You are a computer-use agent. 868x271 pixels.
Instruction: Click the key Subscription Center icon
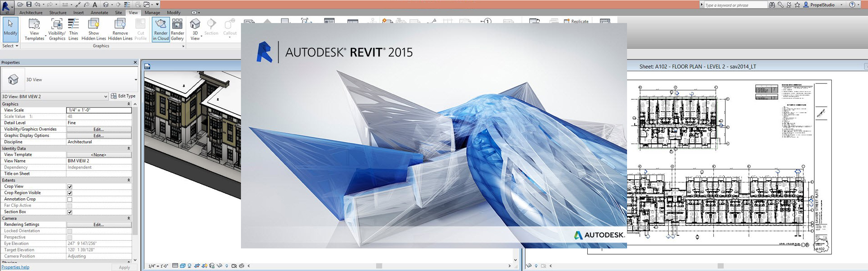pyautogui.click(x=781, y=5)
